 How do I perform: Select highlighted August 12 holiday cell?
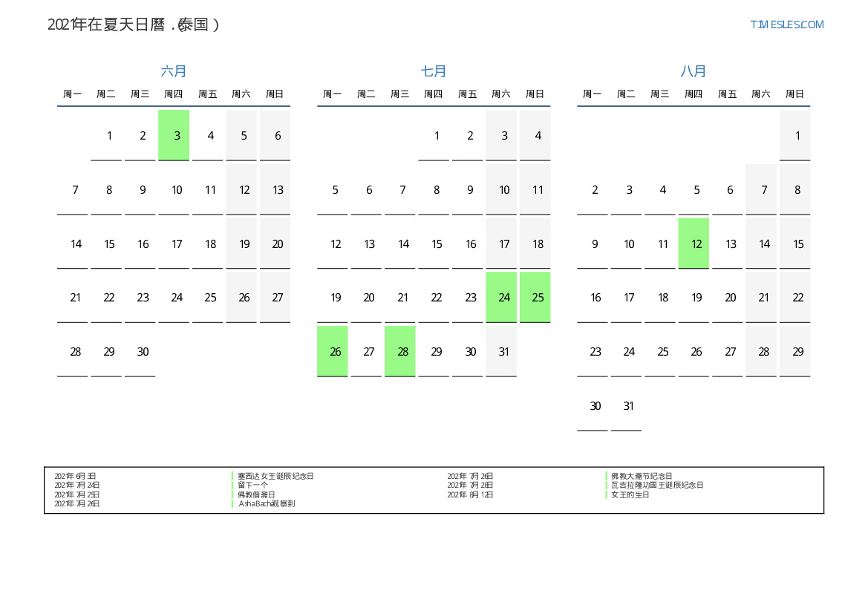(694, 244)
